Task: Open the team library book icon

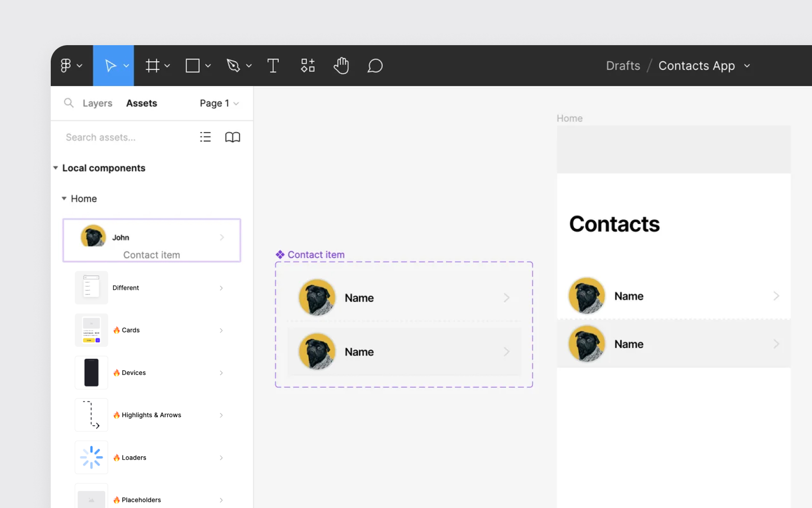Action: (233, 137)
